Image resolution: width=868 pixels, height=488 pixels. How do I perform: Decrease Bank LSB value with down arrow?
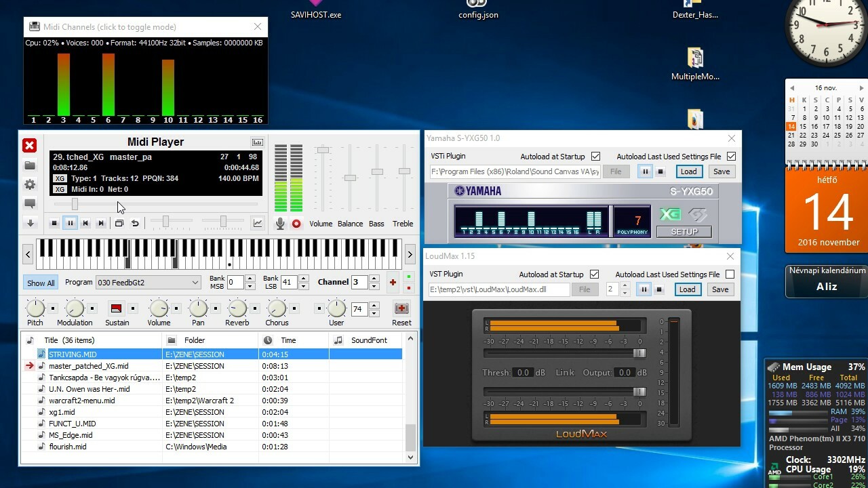pyautogui.click(x=303, y=286)
